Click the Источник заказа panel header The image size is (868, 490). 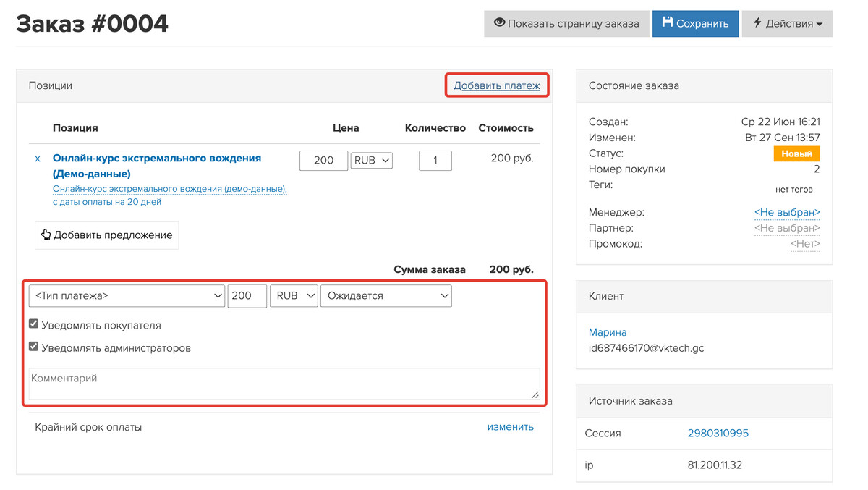tap(704, 401)
